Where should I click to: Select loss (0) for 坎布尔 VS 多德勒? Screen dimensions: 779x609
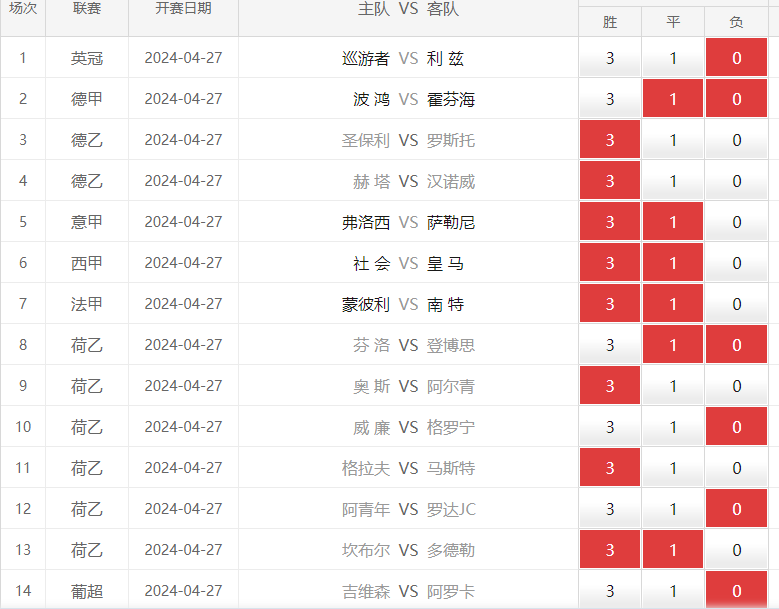(x=736, y=549)
